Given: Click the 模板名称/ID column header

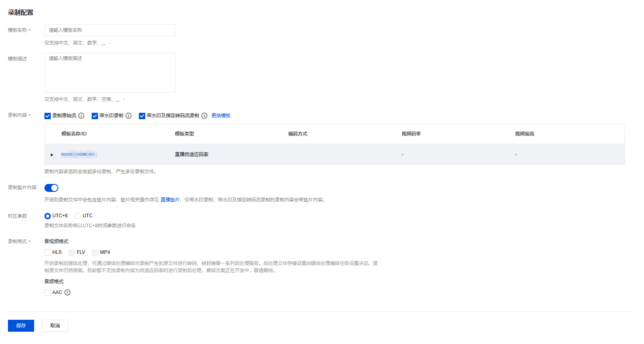Looking at the screenshot, I should pyautogui.click(x=74, y=134).
